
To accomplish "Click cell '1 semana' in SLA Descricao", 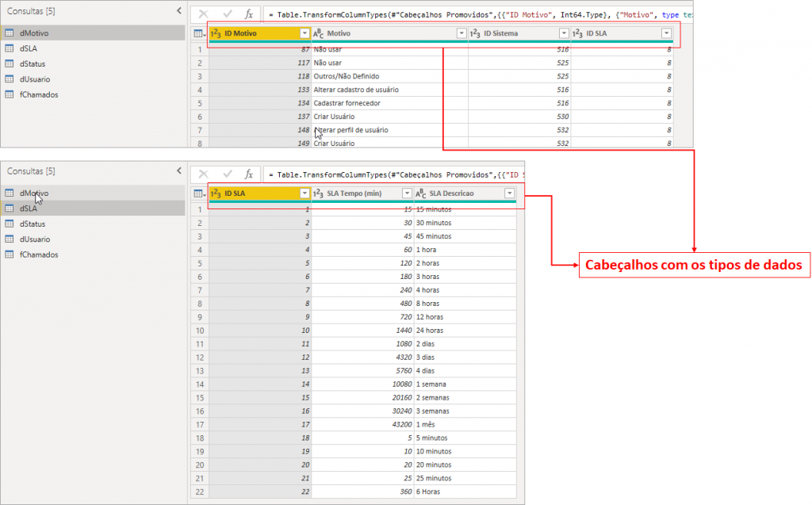I will tap(465, 384).
